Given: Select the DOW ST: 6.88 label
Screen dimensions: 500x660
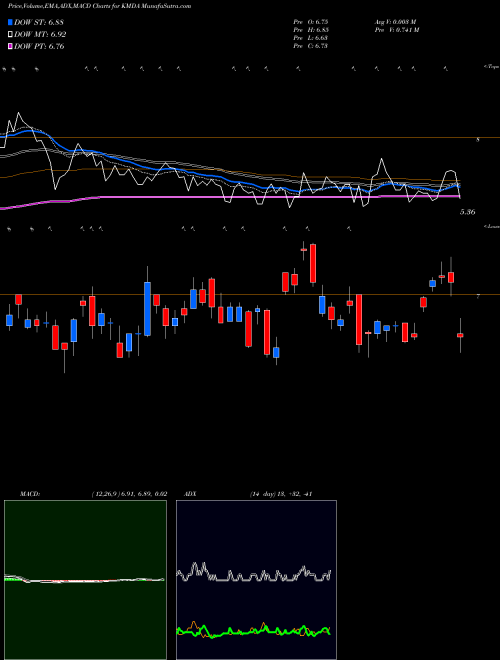Looking at the screenshot, I should (x=39, y=22).
